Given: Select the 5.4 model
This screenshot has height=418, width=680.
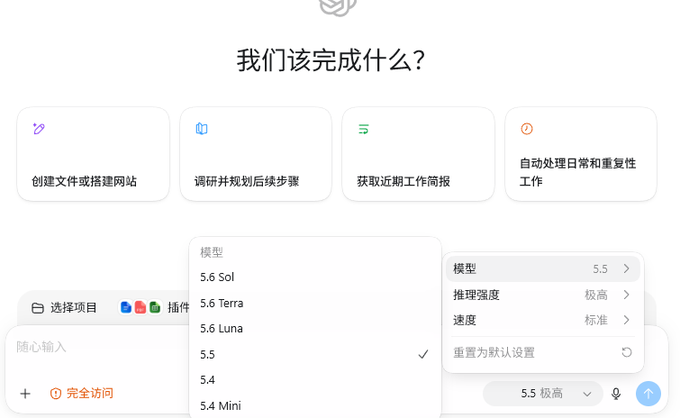Looking at the screenshot, I should [315, 380].
